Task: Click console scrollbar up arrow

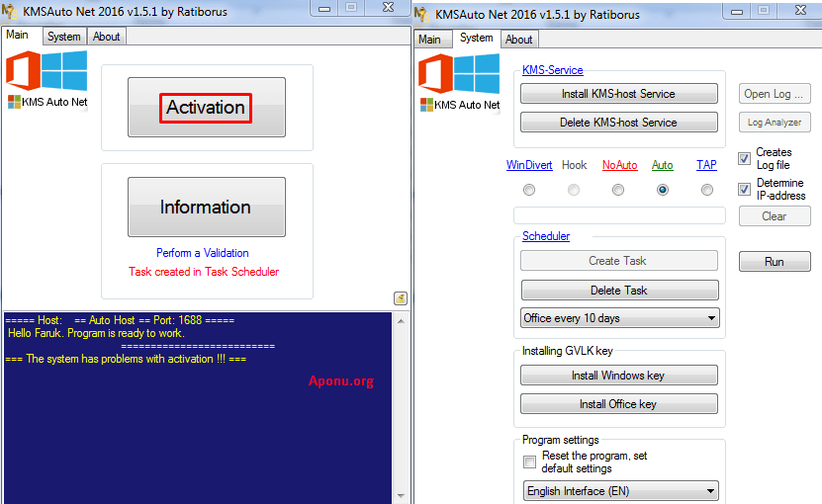Action: click(401, 320)
